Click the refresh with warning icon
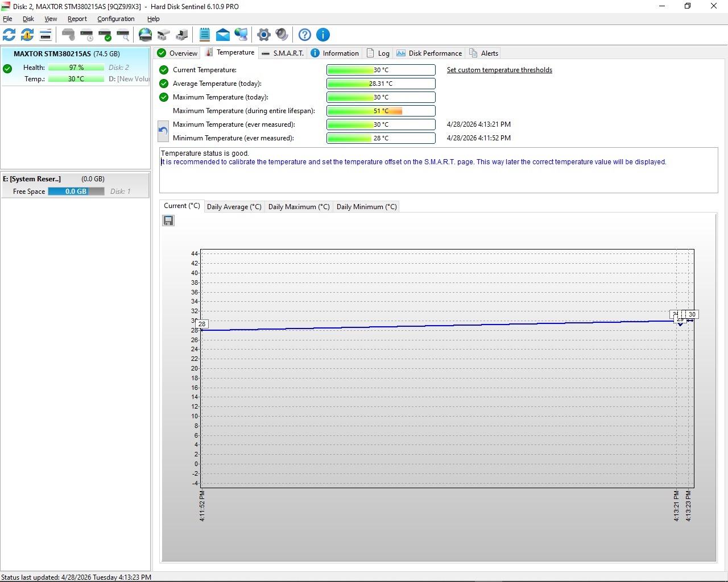 [27, 35]
